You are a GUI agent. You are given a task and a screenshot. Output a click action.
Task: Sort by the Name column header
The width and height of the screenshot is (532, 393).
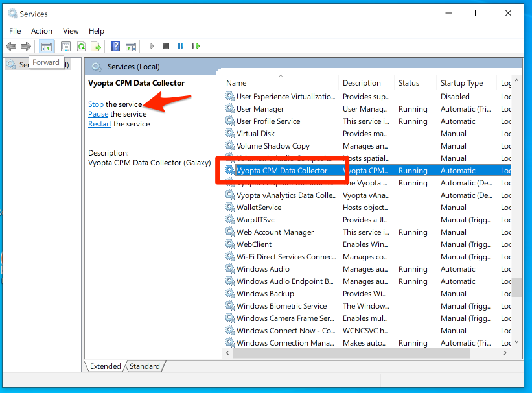(x=281, y=83)
